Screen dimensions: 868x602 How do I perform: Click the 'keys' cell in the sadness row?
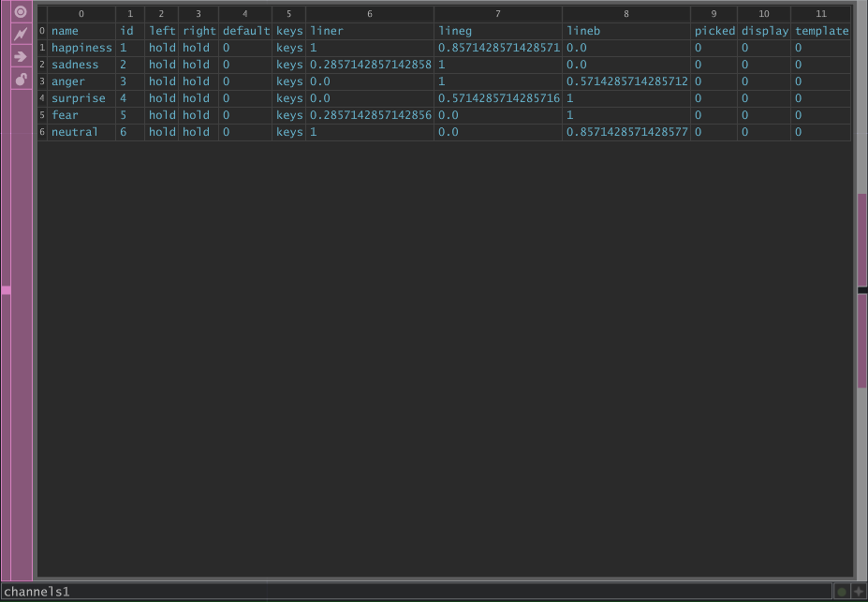tap(289, 65)
